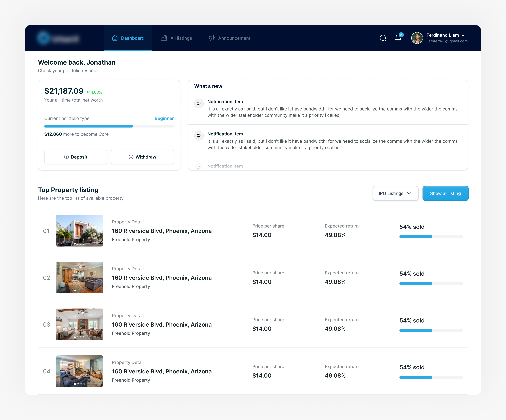Viewport: 506px width, 420px height.
Task: Click the notification bell with 5 alerts
Action: pos(398,38)
